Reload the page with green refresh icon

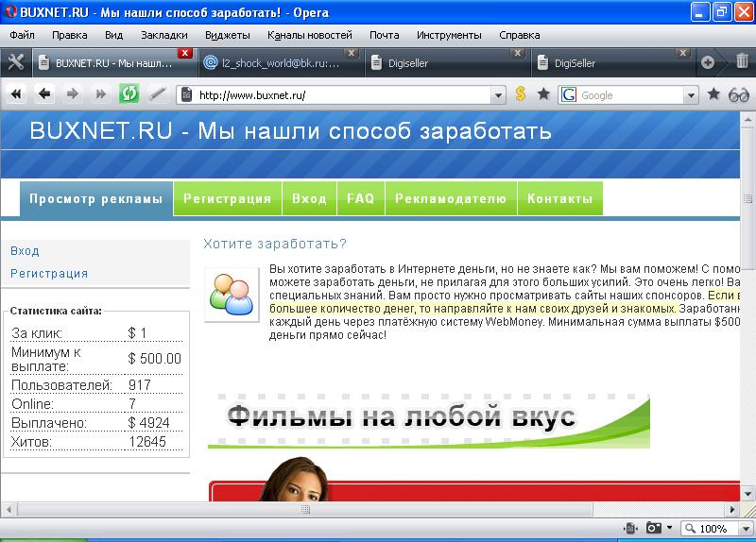pyautogui.click(x=129, y=93)
